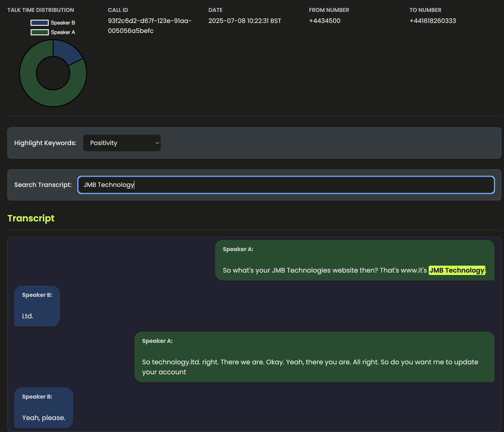The height and width of the screenshot is (432, 504).
Task: Click the Transcript heading
Action: pyautogui.click(x=31, y=218)
